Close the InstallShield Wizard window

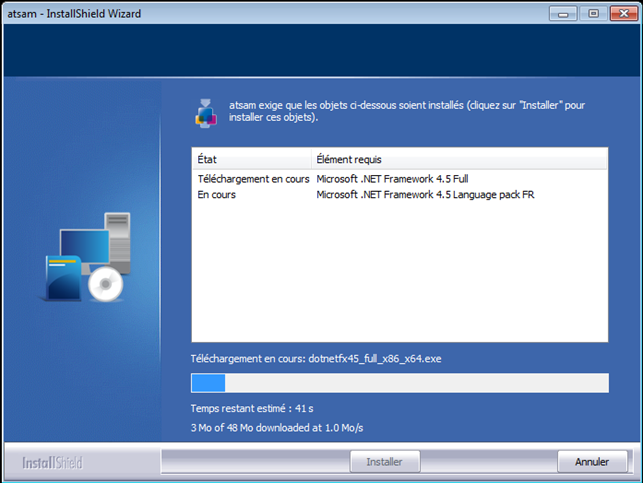tap(624, 14)
